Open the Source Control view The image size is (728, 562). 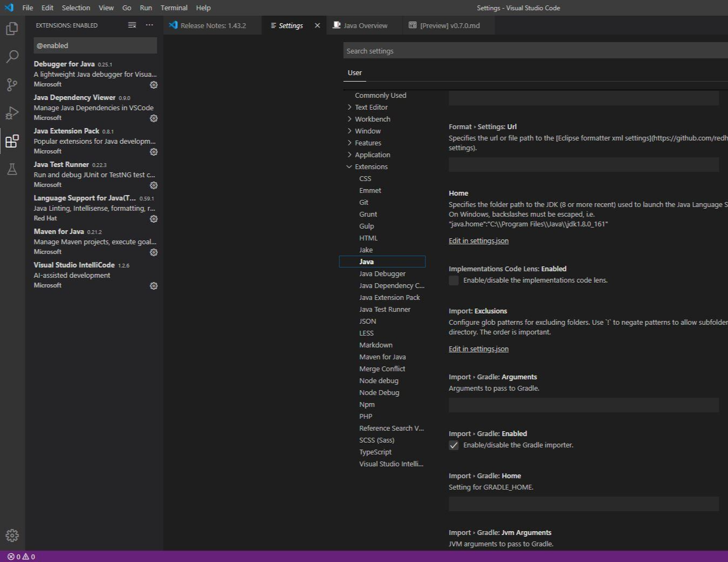(x=12, y=84)
